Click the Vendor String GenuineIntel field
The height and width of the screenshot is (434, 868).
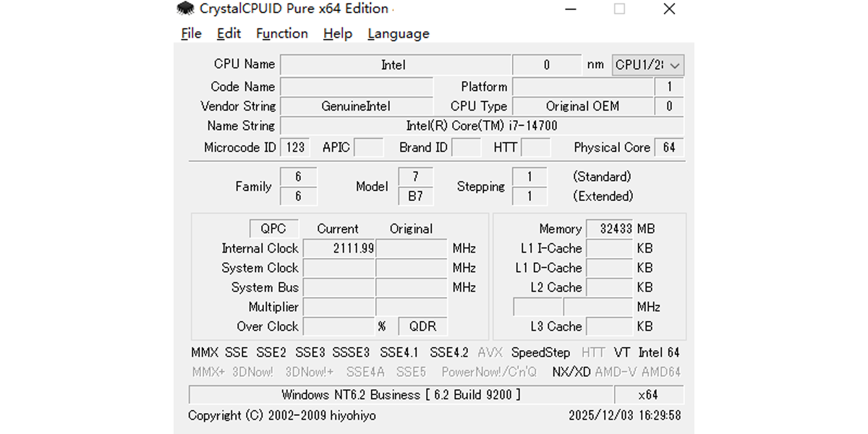[x=356, y=106]
